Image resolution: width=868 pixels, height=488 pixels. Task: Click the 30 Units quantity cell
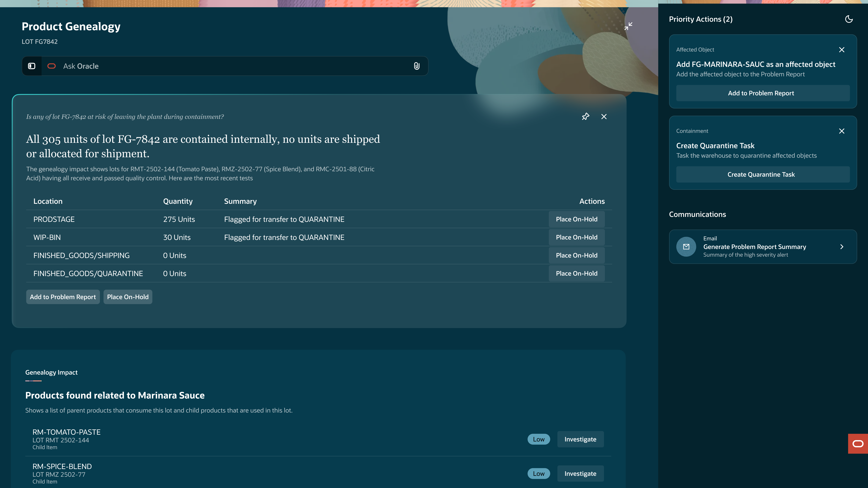tap(177, 237)
